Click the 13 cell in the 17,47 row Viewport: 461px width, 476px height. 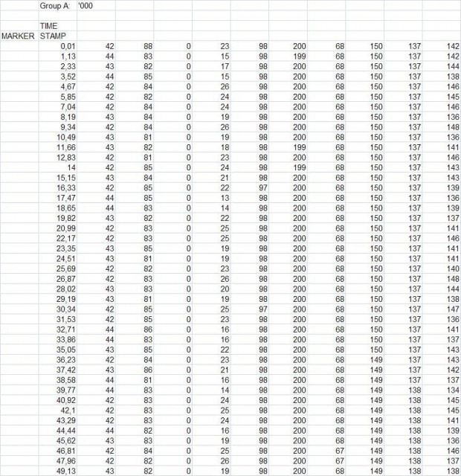pos(211,198)
